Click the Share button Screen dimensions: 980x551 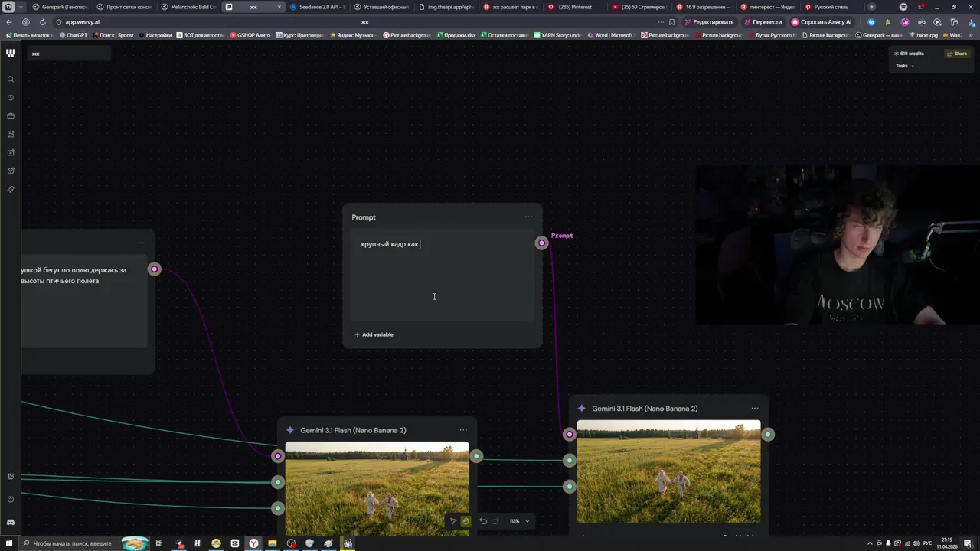pos(957,54)
